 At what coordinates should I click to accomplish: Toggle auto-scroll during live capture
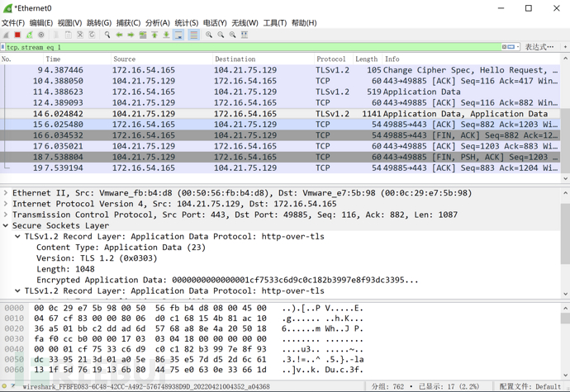coord(178,35)
